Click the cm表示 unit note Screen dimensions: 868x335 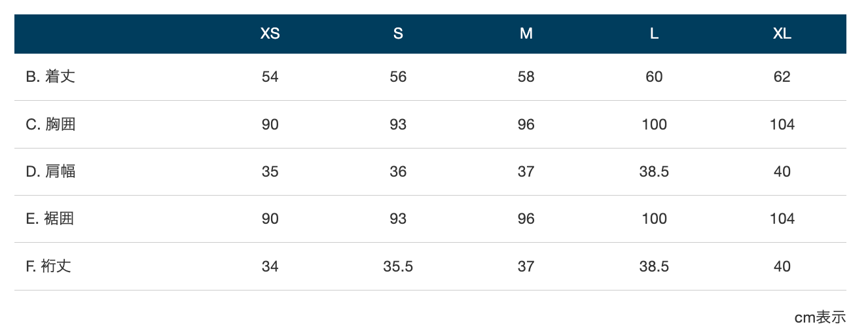pos(820,317)
